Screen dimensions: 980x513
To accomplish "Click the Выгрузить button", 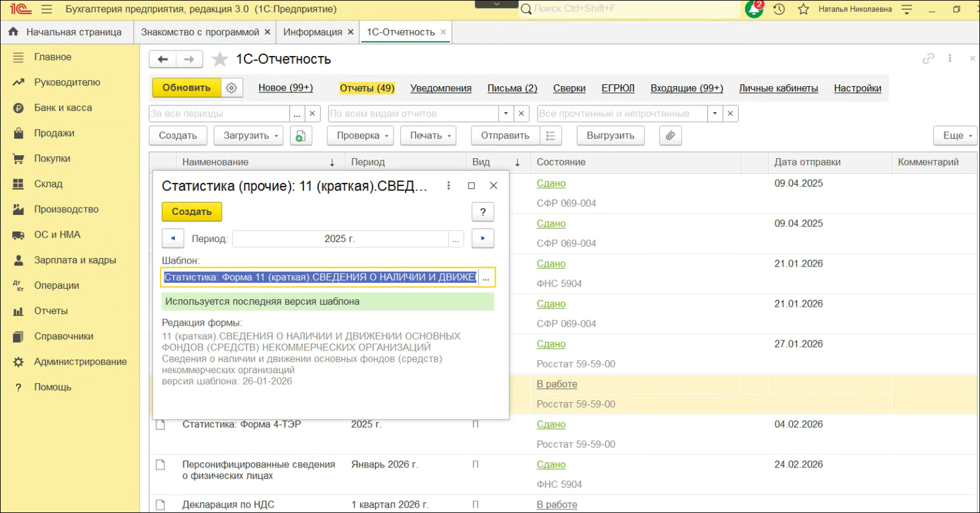I will (611, 135).
